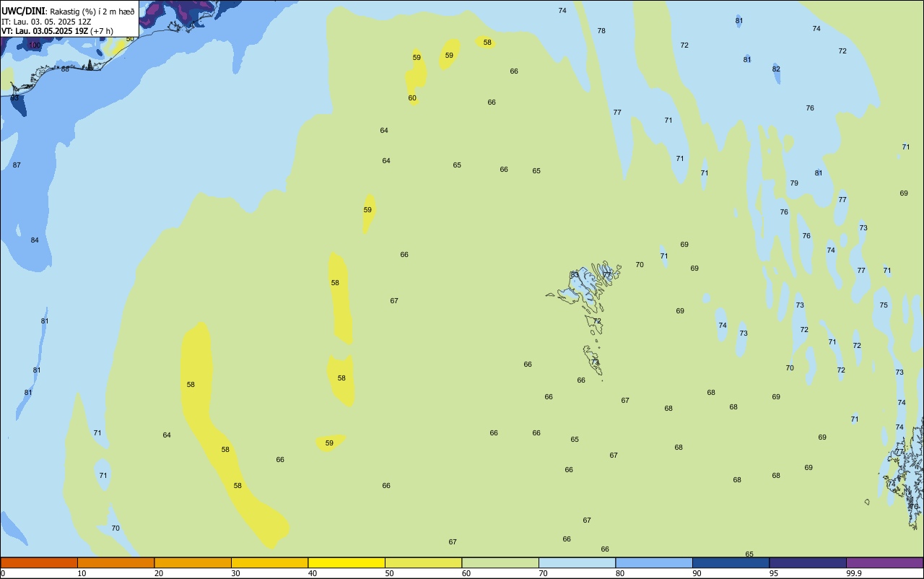The width and height of the screenshot is (924, 579).
Task: Pick the 40–50 bright yellow legend swatch
Action: pos(346,562)
